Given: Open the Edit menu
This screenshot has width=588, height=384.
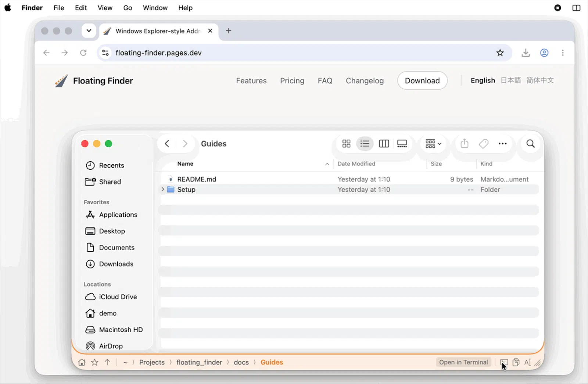Looking at the screenshot, I should pyautogui.click(x=81, y=8).
